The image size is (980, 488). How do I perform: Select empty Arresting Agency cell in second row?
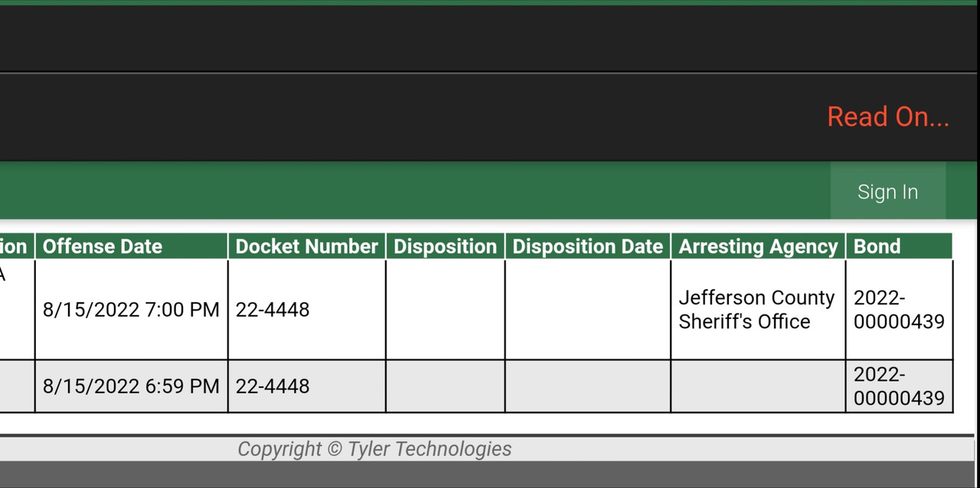(758, 386)
